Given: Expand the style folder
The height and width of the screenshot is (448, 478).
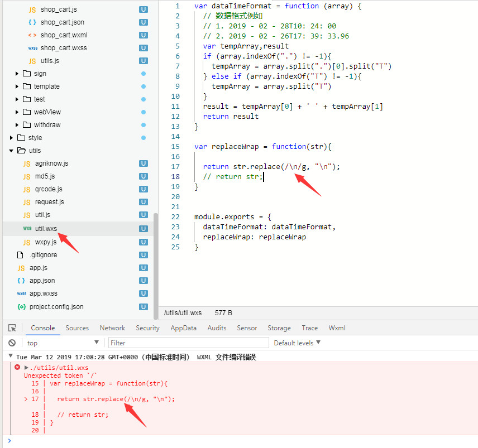Looking at the screenshot, I should pos(11,138).
